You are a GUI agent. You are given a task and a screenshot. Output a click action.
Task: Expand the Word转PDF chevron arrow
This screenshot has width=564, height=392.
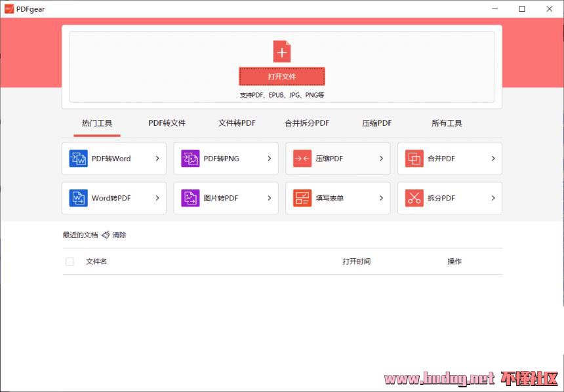pyautogui.click(x=157, y=198)
